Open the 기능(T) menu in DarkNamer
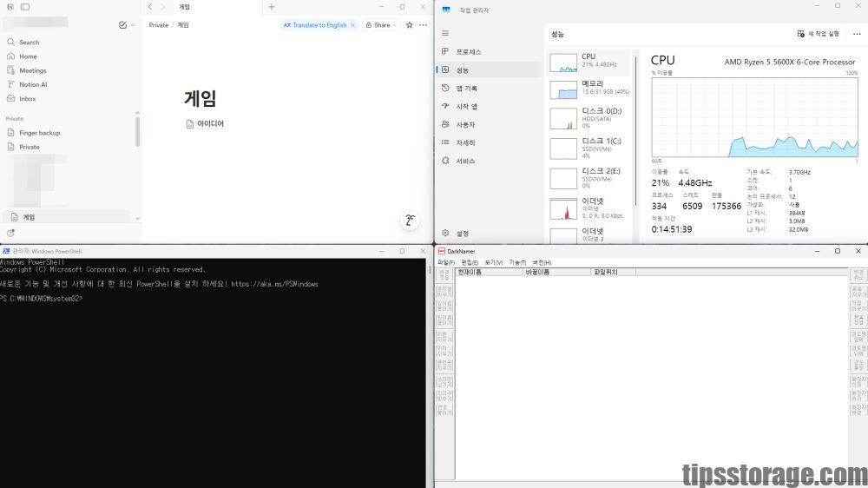The image size is (868, 488). pyautogui.click(x=517, y=262)
